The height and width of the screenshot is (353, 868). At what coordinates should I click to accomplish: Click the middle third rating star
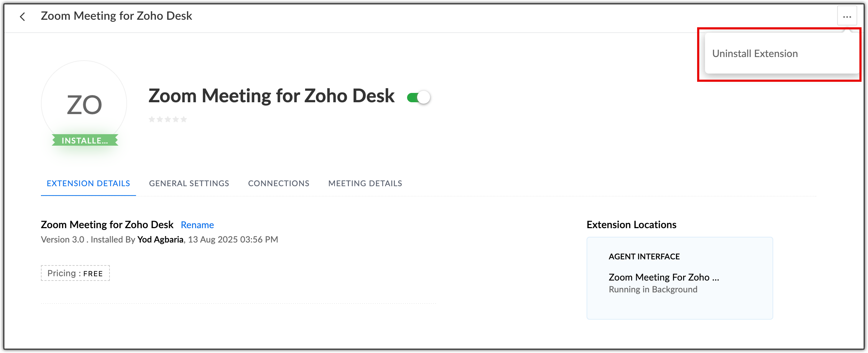(168, 119)
